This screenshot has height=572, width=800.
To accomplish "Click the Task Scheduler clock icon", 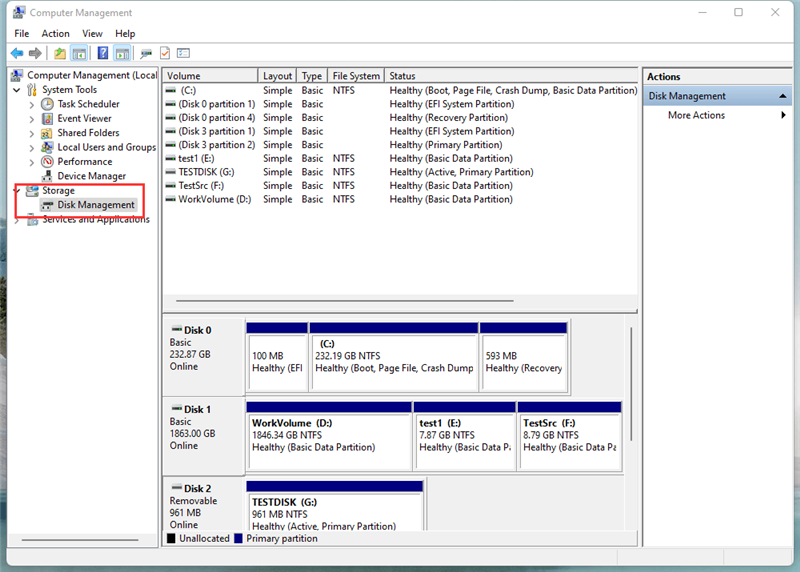I will (47, 104).
